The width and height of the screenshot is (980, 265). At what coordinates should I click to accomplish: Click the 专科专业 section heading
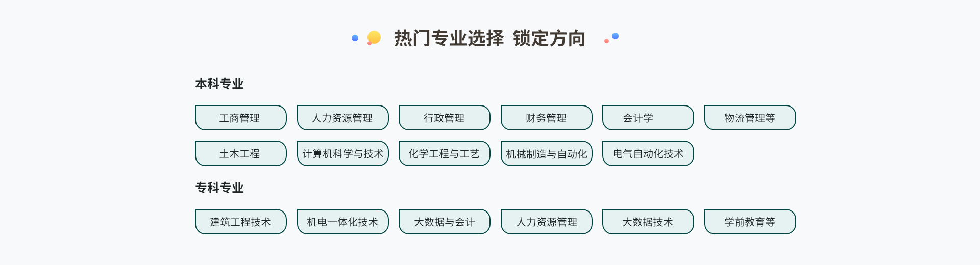tap(219, 188)
